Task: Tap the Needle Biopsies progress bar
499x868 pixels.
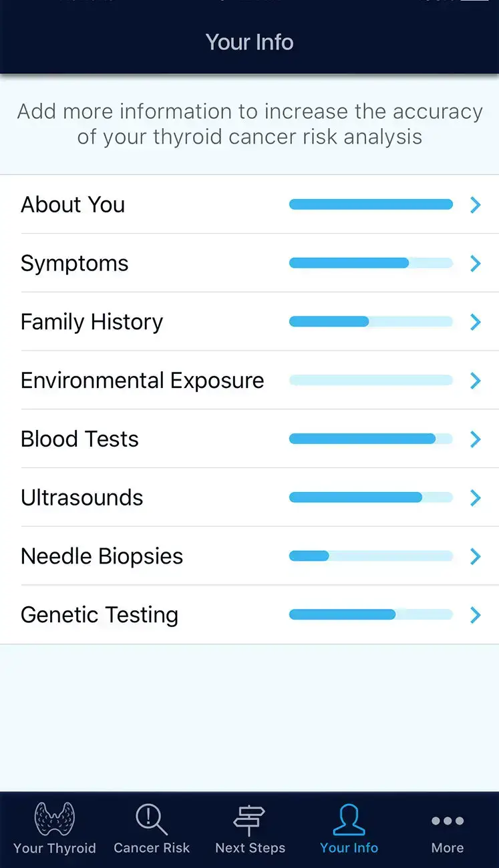Action: (x=371, y=556)
